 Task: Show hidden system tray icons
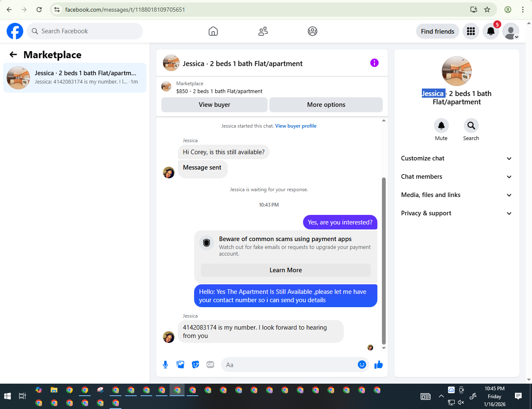coord(441,396)
